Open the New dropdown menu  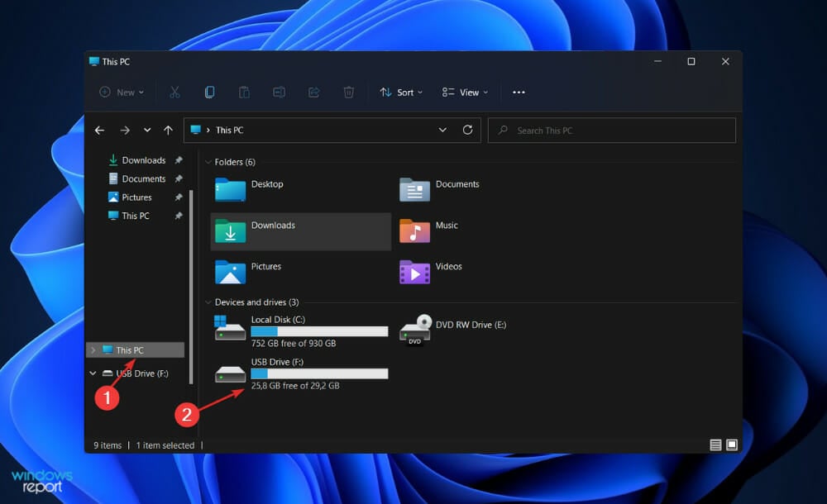(x=122, y=93)
